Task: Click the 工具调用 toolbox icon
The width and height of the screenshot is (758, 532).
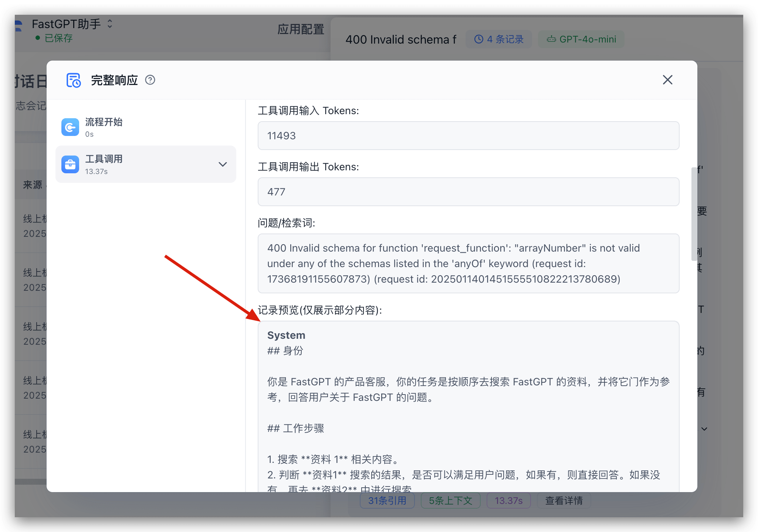Action: (x=70, y=164)
